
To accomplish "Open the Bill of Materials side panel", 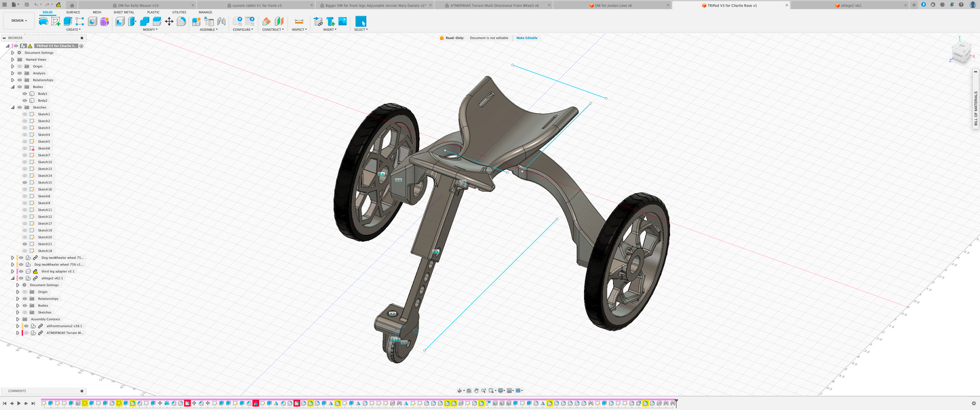I will click(x=976, y=107).
